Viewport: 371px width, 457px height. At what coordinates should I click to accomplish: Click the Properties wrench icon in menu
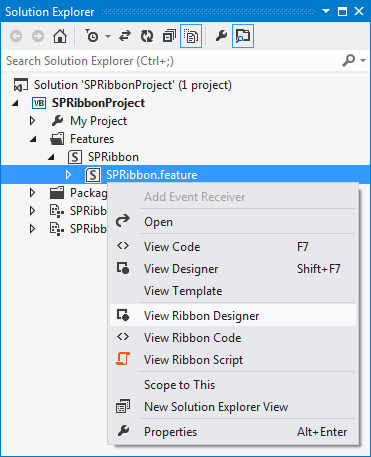(123, 431)
